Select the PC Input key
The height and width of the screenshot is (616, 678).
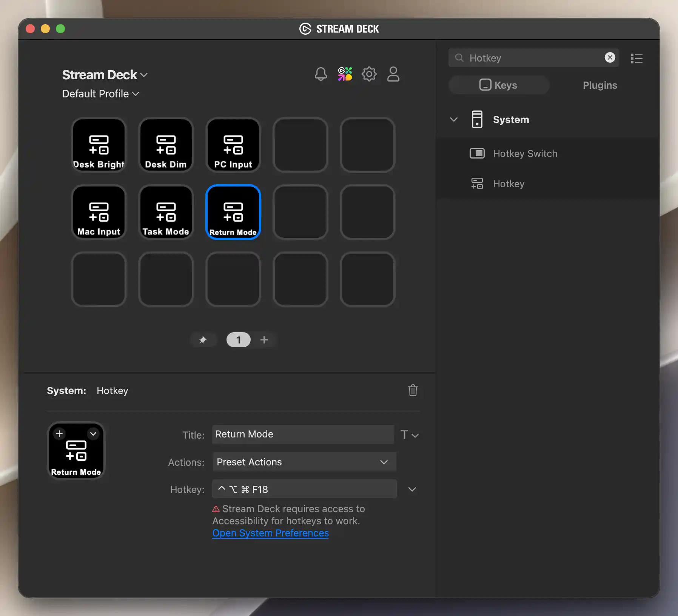click(233, 145)
